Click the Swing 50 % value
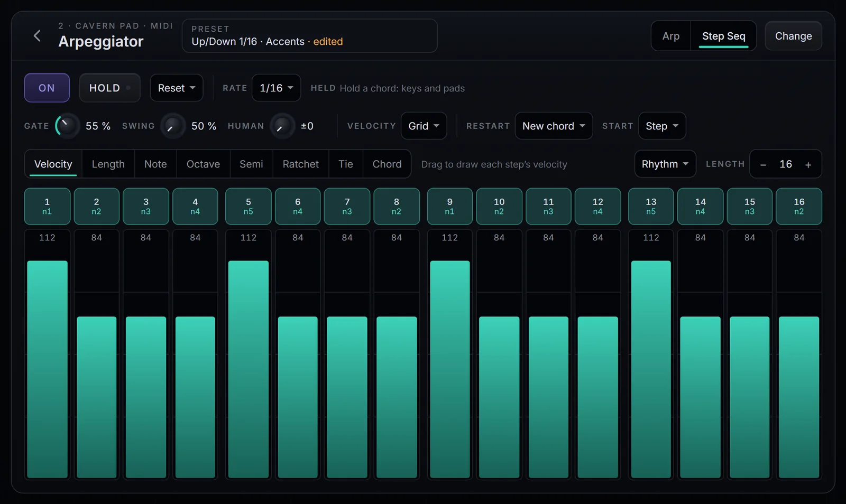 click(204, 126)
